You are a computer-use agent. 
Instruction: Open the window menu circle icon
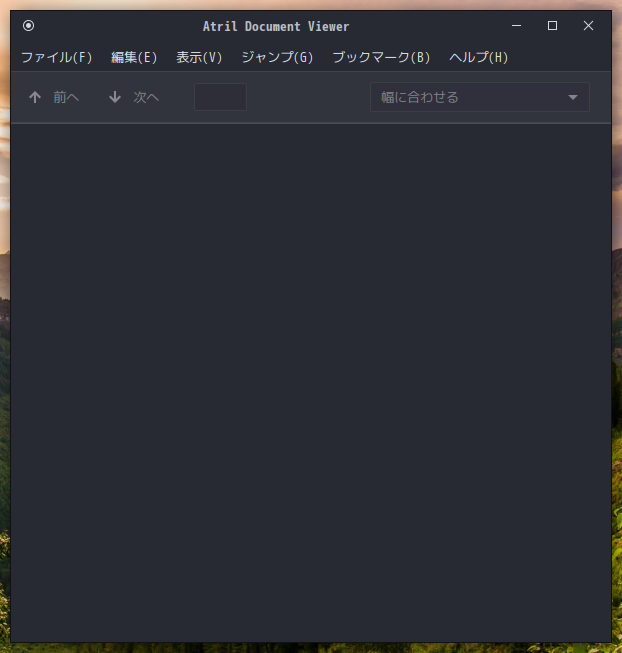coord(28,26)
